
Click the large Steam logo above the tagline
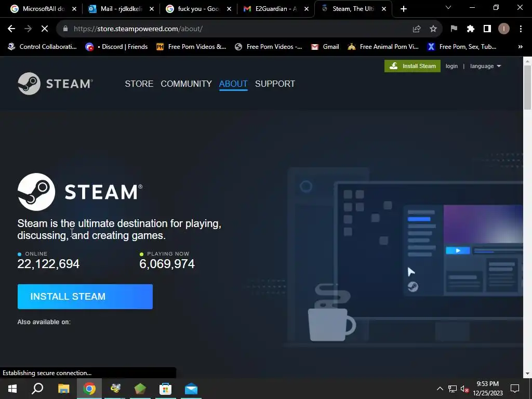point(80,192)
